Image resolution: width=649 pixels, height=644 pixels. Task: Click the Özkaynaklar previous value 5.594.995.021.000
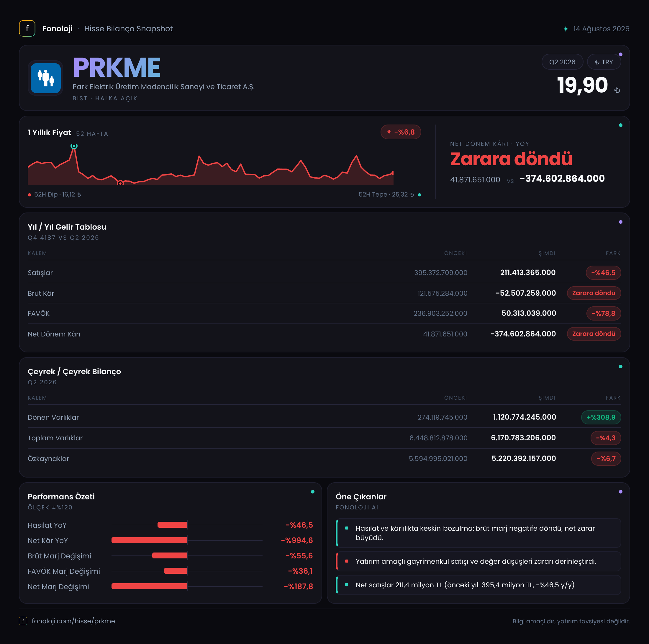pyautogui.click(x=438, y=458)
